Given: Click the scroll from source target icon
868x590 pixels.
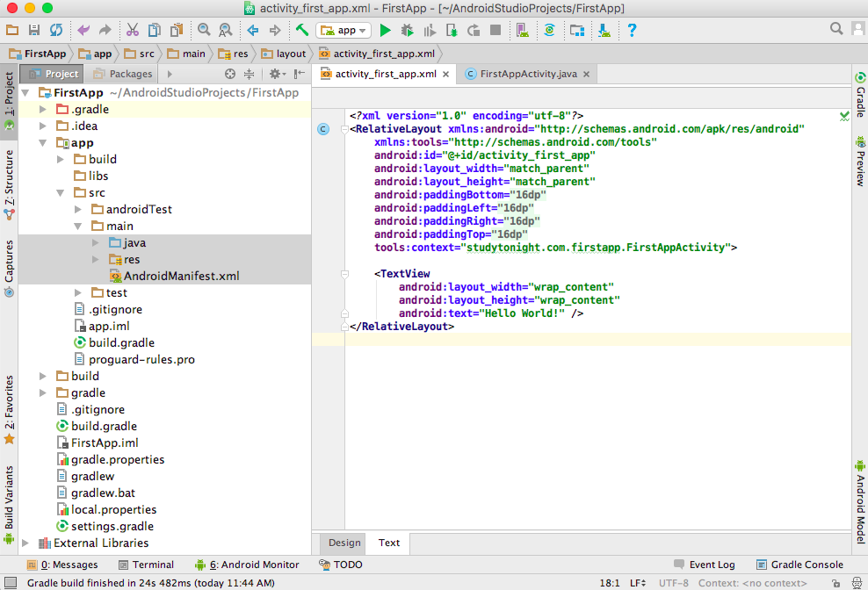Looking at the screenshot, I should (229, 74).
